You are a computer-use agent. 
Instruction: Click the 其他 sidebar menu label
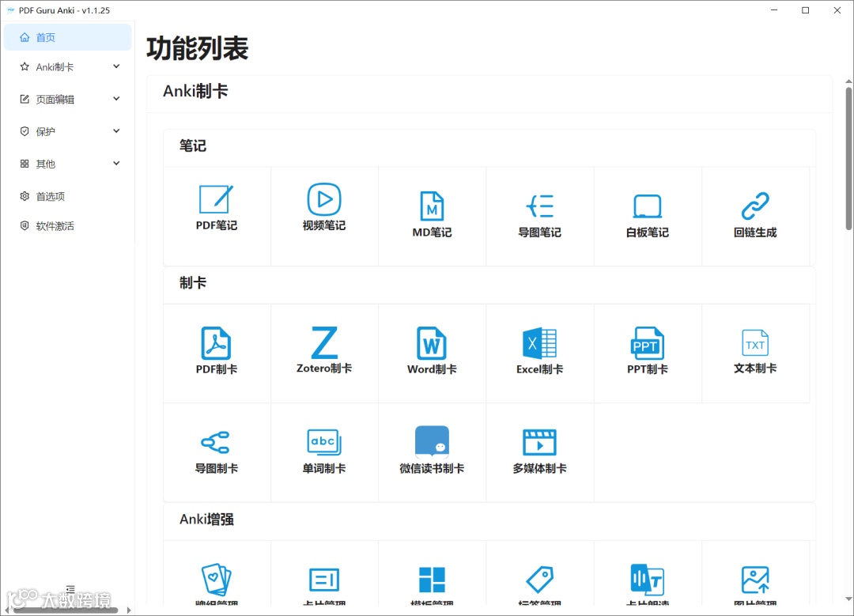pos(45,164)
